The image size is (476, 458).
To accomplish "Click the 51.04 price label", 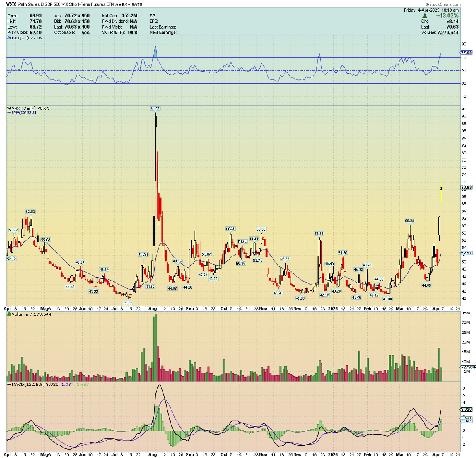I will 143,254.
